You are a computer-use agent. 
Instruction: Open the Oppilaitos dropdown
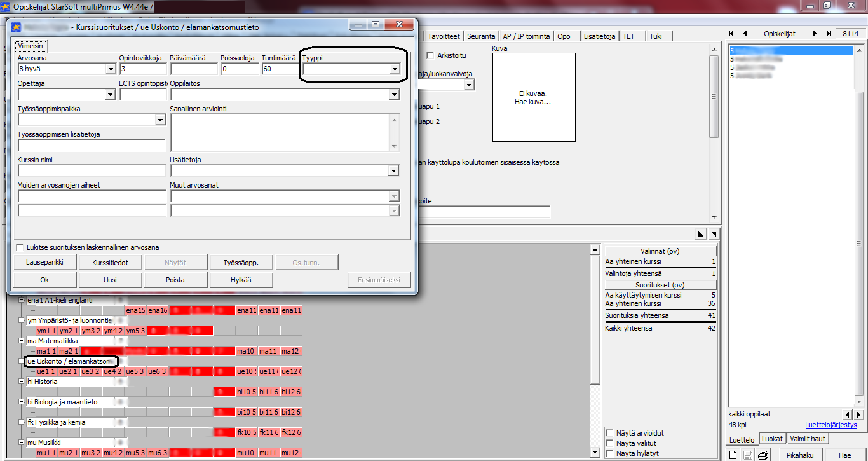394,94
